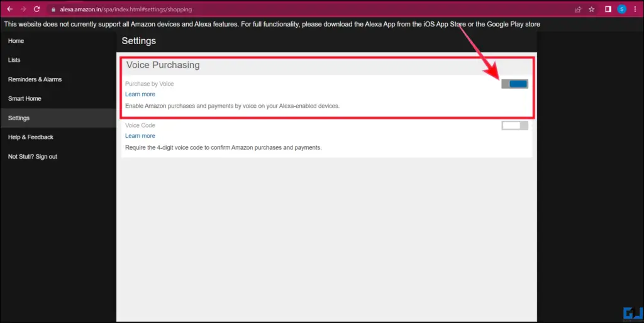Click the browser forward arrow
The height and width of the screenshot is (323, 644).
click(x=23, y=9)
